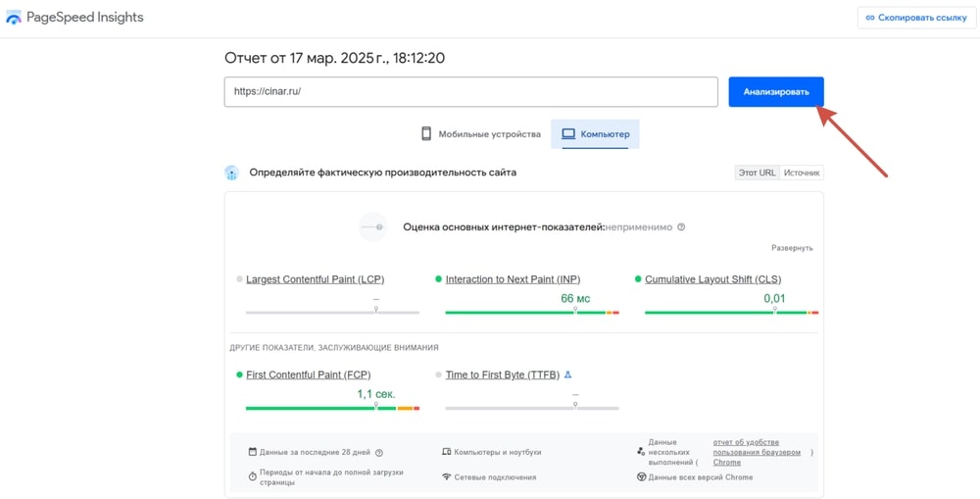
Task: Click the stopwatch icon by Периоды от начала
Action: pyautogui.click(x=253, y=476)
